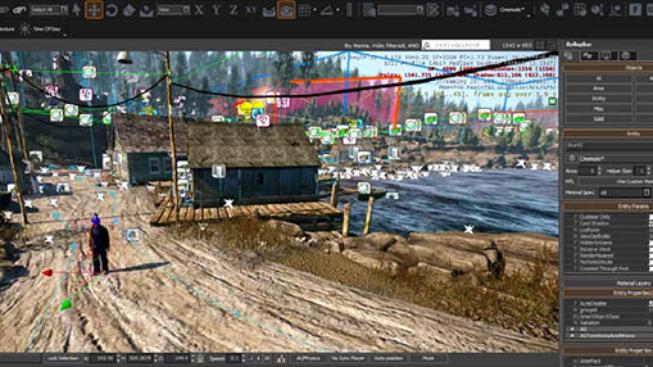Image resolution: width=653 pixels, height=367 pixels.
Task: Expand the Material Layers section
Action: (608, 283)
